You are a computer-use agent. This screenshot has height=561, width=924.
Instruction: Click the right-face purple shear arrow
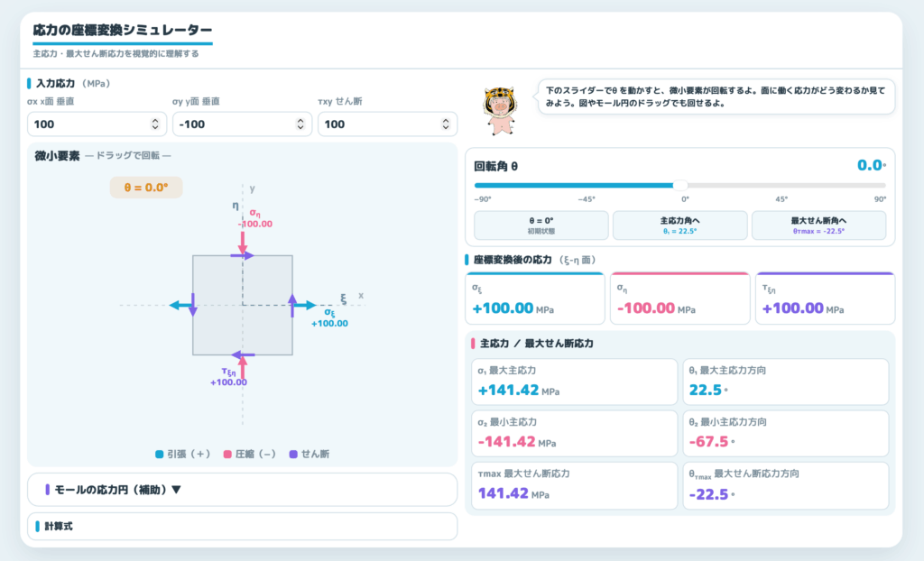(292, 305)
